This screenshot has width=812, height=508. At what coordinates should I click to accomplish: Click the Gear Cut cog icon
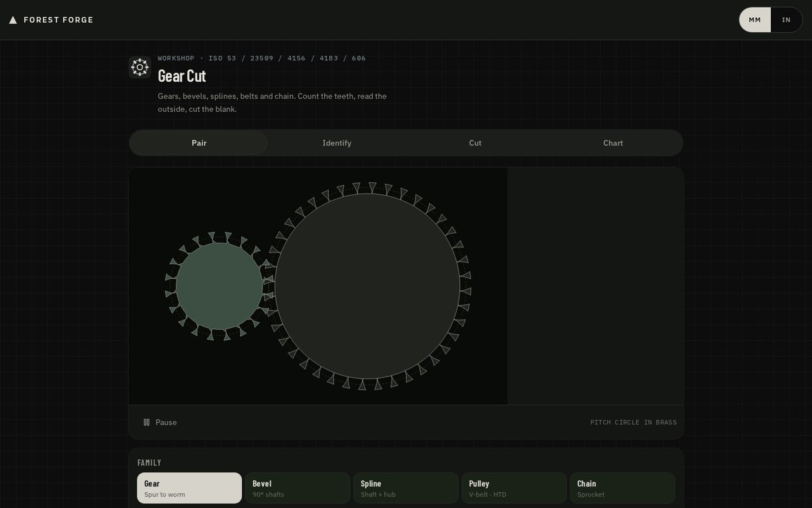coord(140,67)
